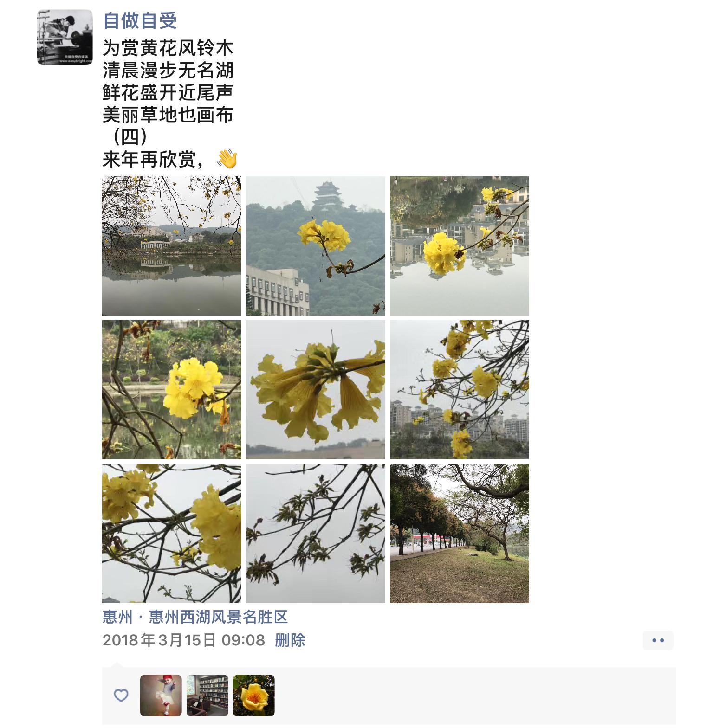Open photo of flowers with apartment towers

click(x=460, y=390)
